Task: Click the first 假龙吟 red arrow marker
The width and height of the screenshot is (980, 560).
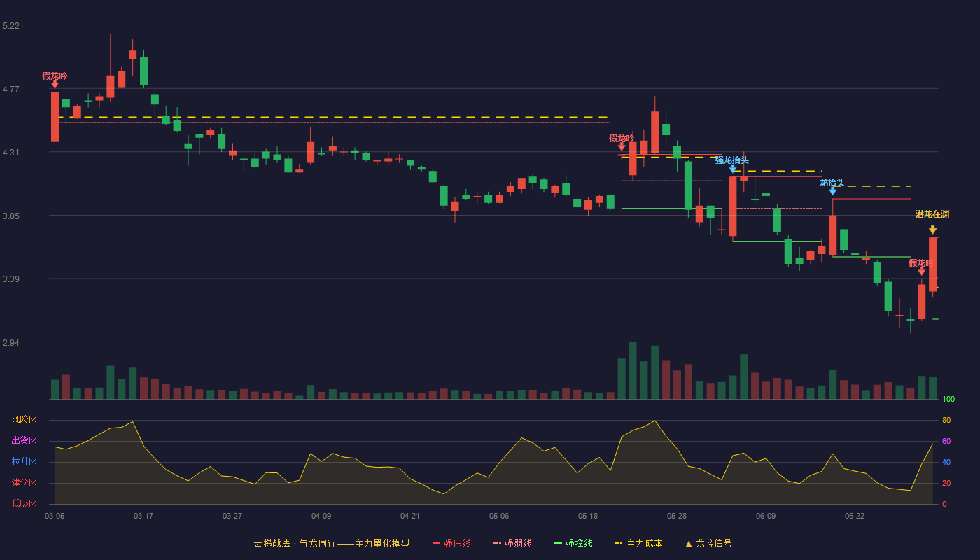Action: tap(55, 84)
